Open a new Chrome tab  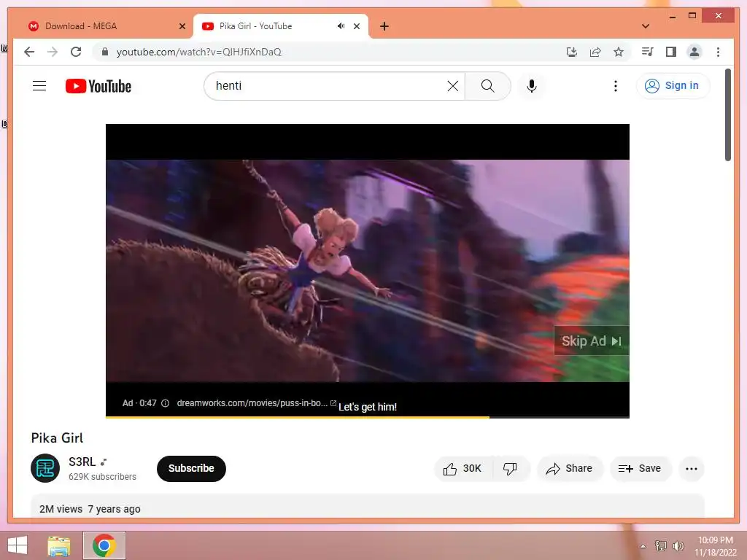pos(384,26)
